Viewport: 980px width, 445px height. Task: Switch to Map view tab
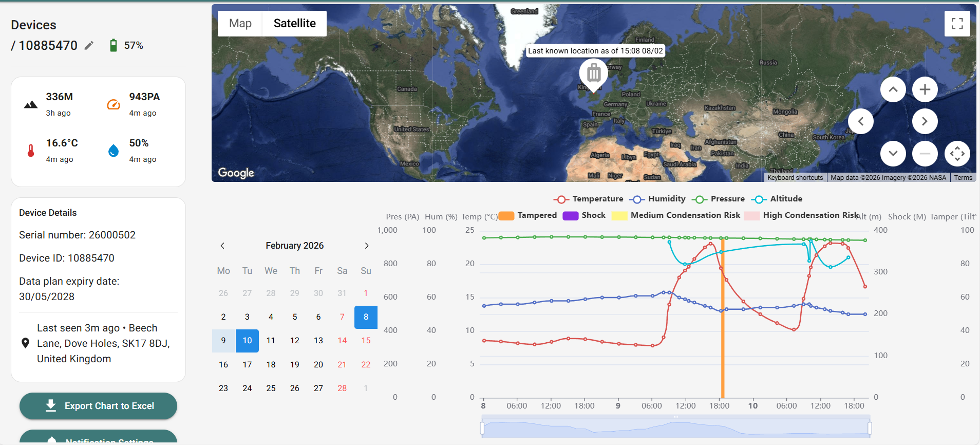(240, 24)
